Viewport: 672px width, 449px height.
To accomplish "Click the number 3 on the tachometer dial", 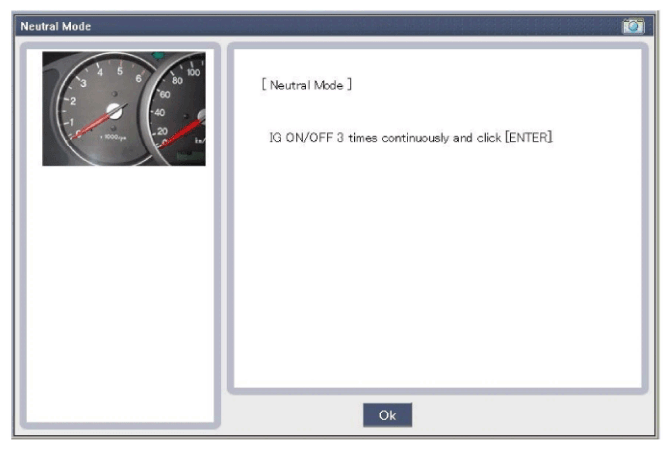I will click(x=83, y=84).
